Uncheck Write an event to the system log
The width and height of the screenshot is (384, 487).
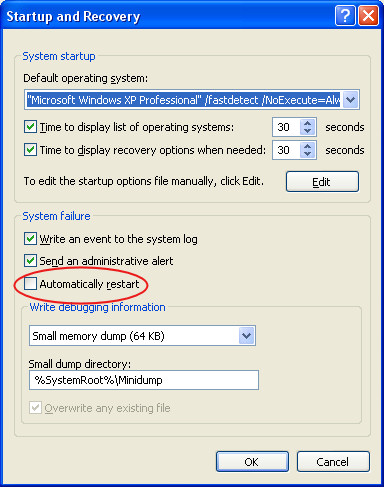coord(30,239)
